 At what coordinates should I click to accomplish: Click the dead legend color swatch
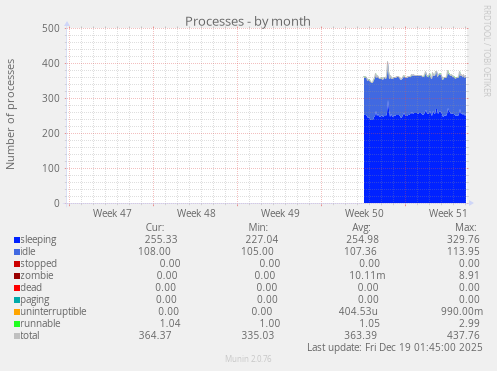click(x=17, y=288)
